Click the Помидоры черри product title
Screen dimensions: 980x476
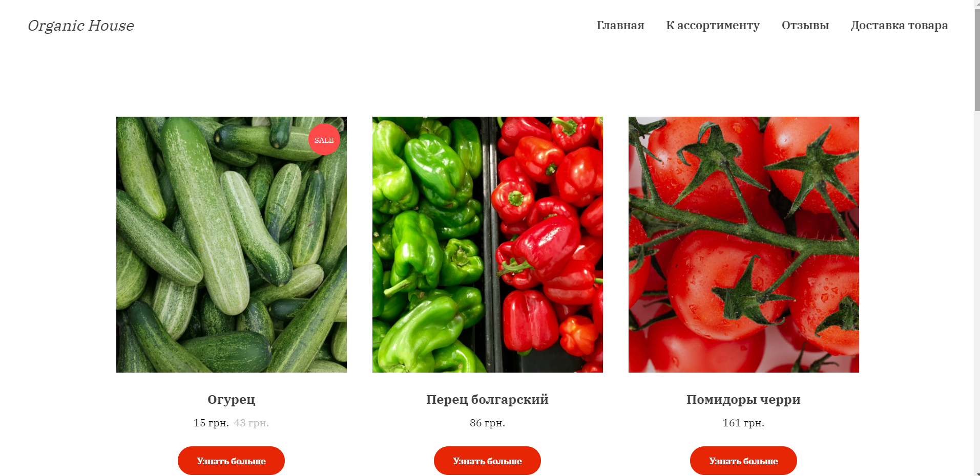click(x=743, y=400)
